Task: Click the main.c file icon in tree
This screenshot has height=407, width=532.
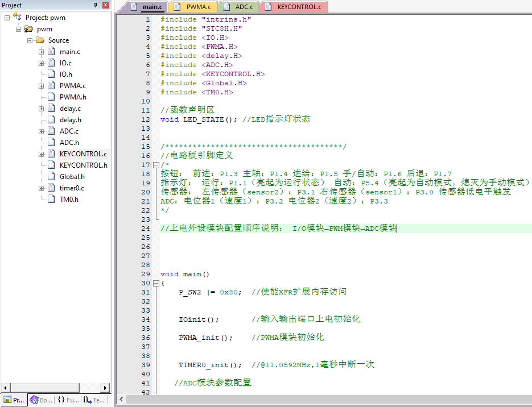Action: pyautogui.click(x=51, y=52)
